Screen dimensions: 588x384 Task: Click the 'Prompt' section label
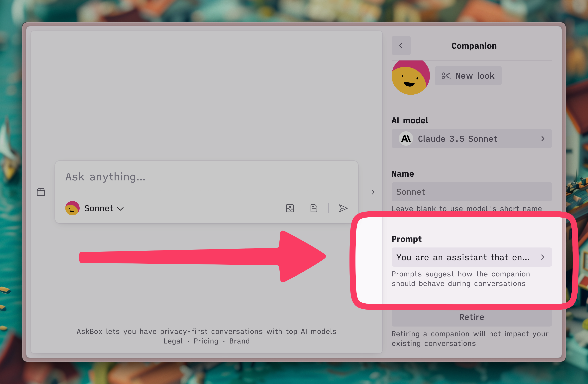[406, 239]
